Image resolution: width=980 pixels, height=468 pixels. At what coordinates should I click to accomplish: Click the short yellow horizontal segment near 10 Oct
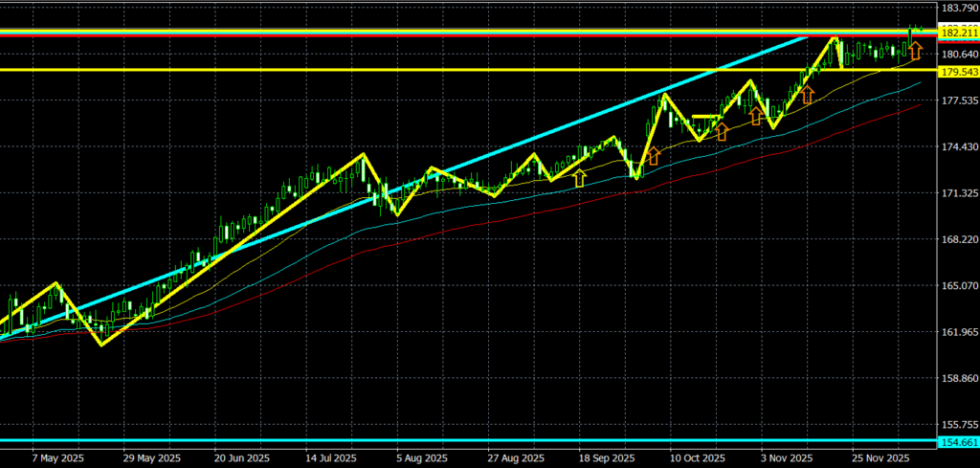(705, 117)
